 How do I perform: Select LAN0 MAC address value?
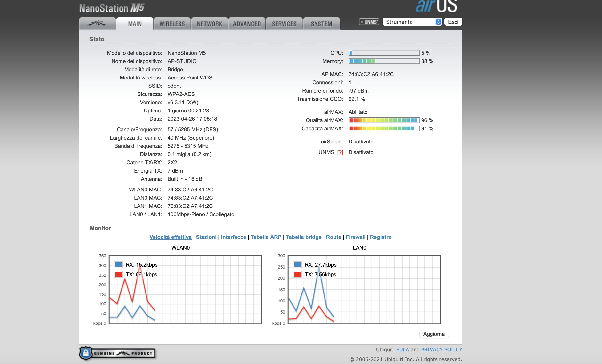[x=190, y=198]
